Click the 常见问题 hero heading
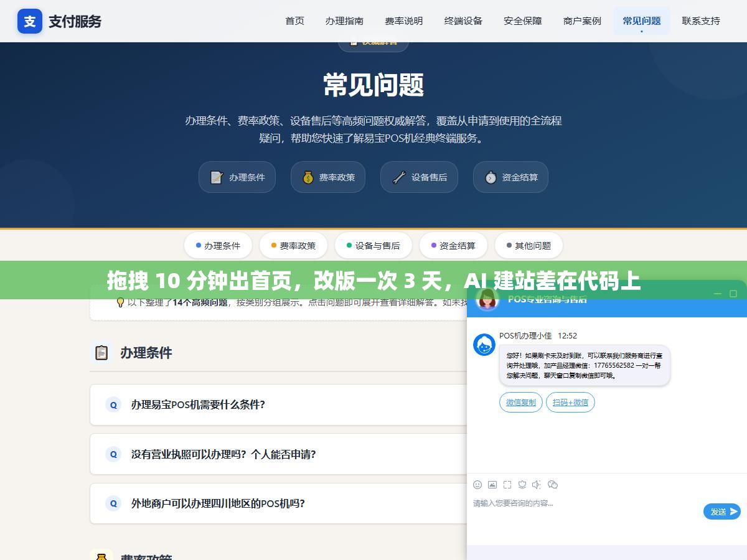747x560 pixels. pos(374,85)
